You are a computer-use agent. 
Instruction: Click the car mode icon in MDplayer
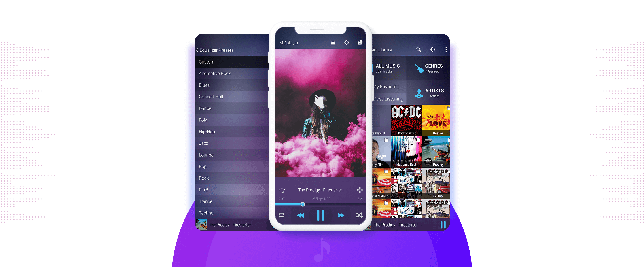pyautogui.click(x=333, y=43)
